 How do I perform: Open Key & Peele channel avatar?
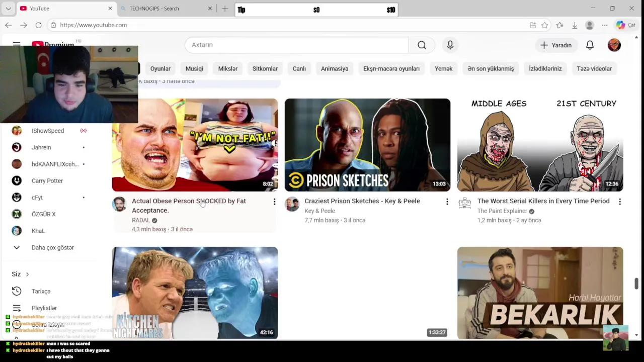click(292, 204)
